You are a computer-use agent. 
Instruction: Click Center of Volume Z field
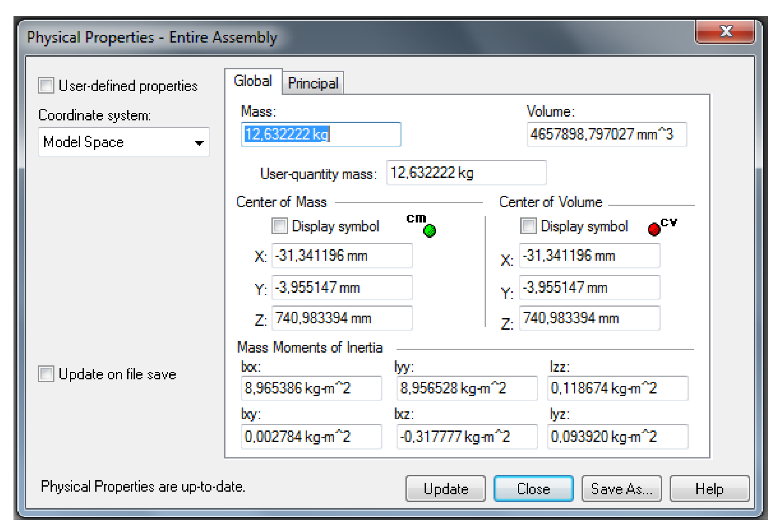(590, 318)
